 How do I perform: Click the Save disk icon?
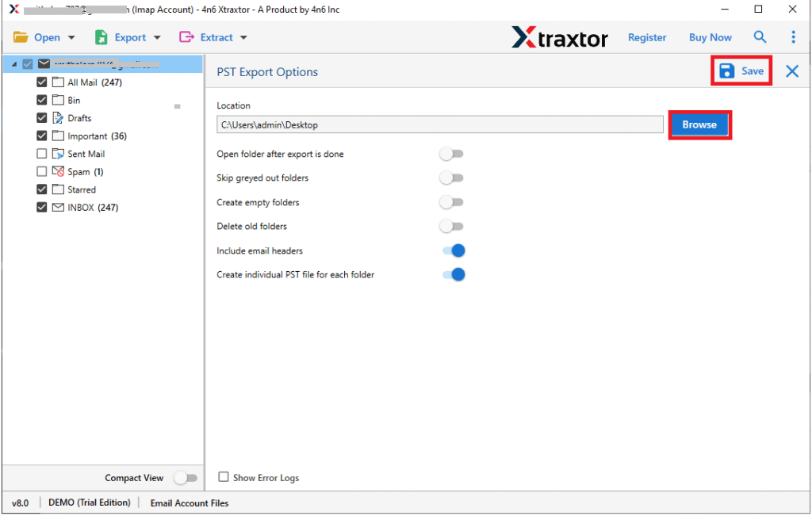727,71
